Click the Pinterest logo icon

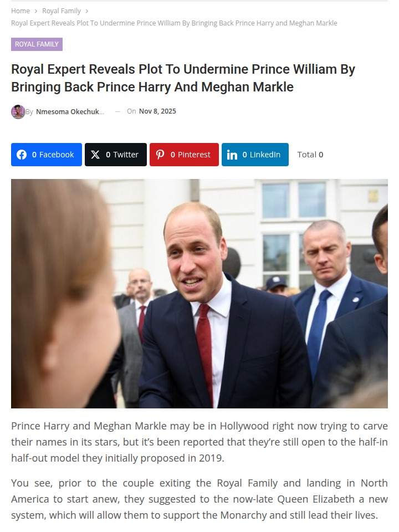pyautogui.click(x=160, y=155)
